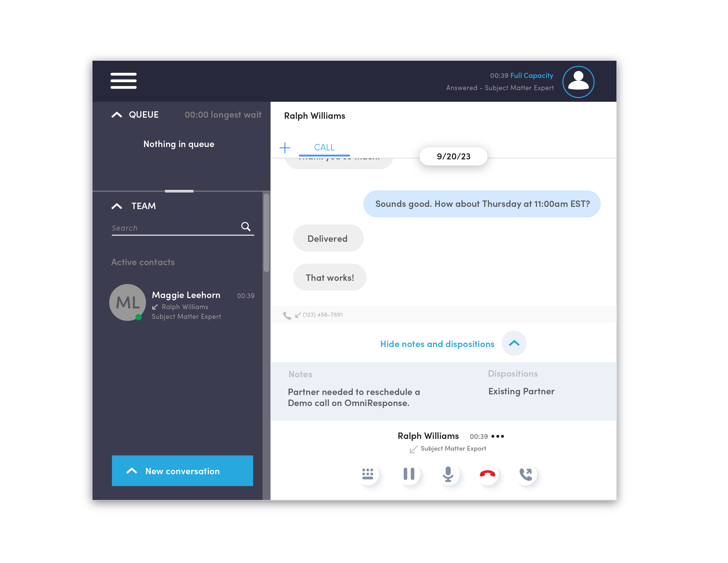Screen dimensions: 728x563
Task: Start a New conversation
Action: tap(182, 471)
